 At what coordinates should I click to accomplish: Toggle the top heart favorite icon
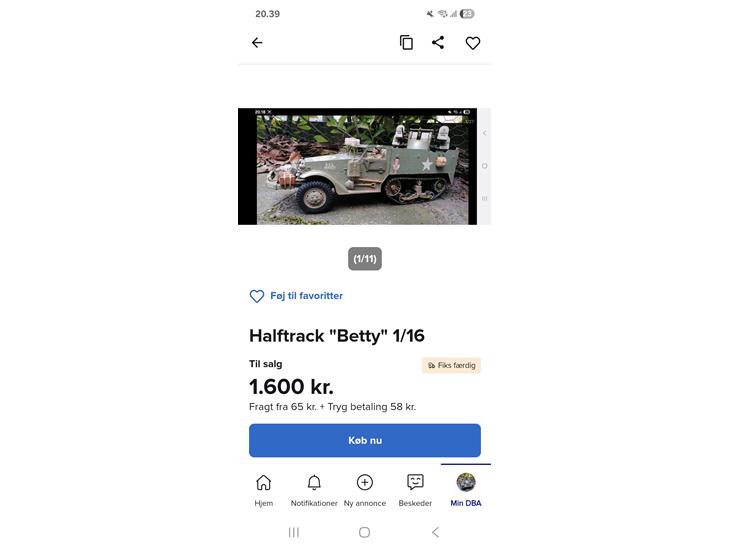pyautogui.click(x=473, y=43)
